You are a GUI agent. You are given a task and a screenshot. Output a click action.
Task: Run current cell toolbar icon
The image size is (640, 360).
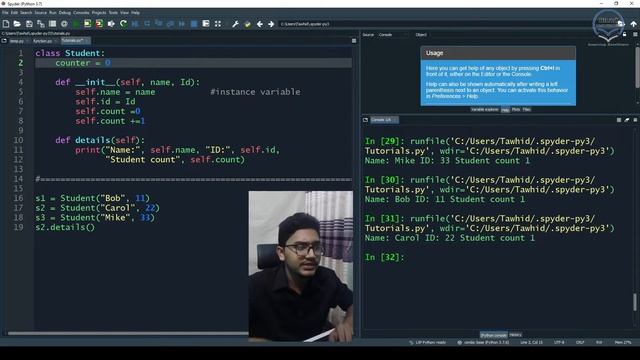[87, 24]
